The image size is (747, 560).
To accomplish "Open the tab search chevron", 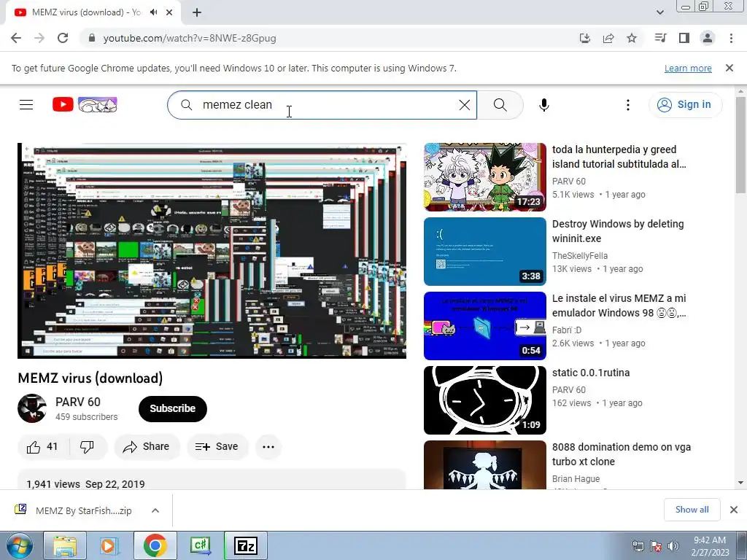I will [x=659, y=12].
